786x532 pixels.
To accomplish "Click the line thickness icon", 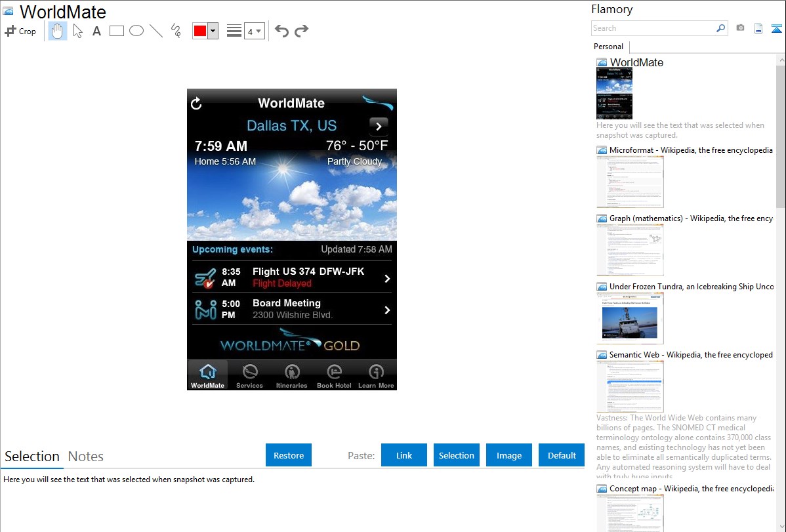I will [x=234, y=31].
